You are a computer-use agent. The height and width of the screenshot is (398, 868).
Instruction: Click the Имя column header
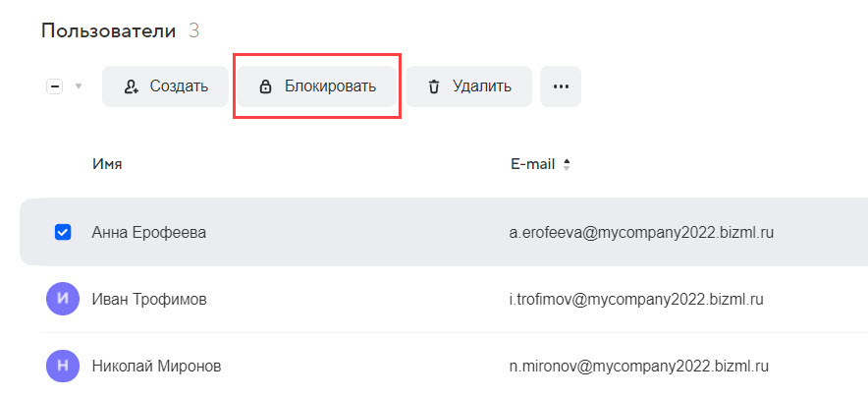pos(107,164)
